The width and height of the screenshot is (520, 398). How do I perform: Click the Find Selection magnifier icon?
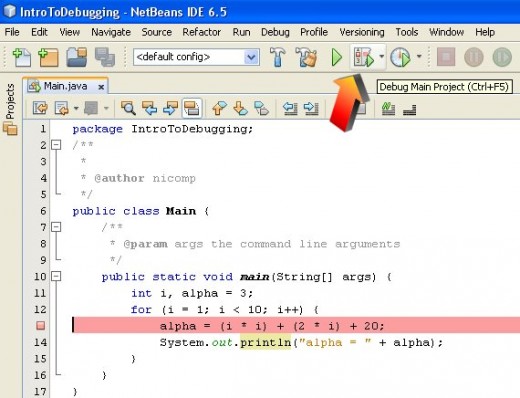(128, 108)
